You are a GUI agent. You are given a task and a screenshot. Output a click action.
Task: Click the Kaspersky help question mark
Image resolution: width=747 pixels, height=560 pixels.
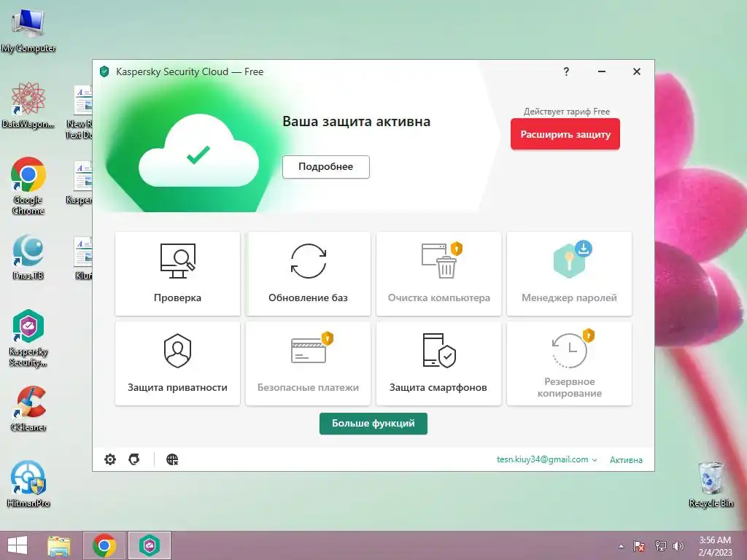coord(566,71)
